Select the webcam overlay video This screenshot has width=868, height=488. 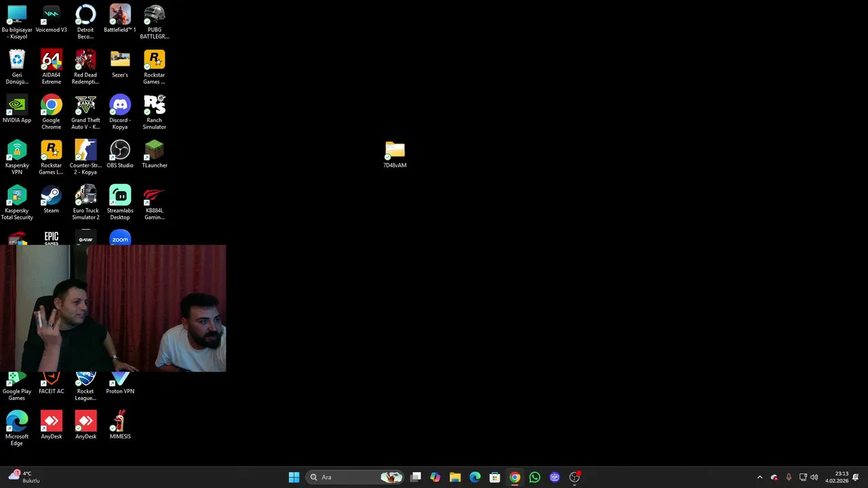(x=113, y=308)
